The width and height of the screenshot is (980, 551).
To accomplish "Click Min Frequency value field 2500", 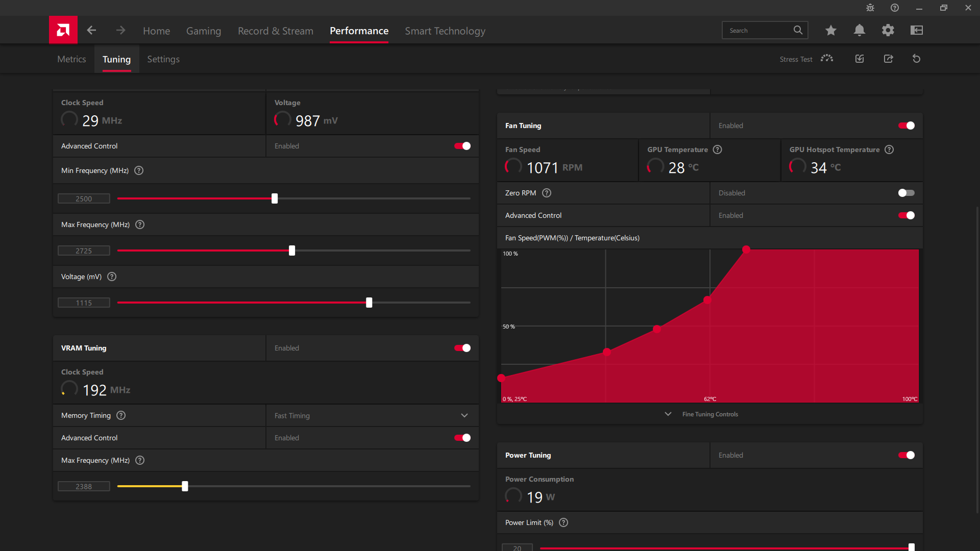I will click(x=84, y=198).
